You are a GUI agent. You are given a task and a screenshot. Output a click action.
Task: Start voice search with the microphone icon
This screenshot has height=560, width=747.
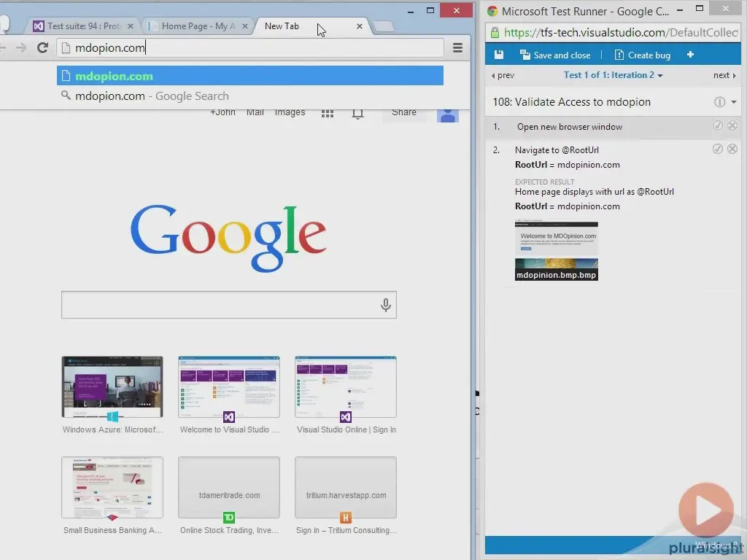(x=385, y=305)
